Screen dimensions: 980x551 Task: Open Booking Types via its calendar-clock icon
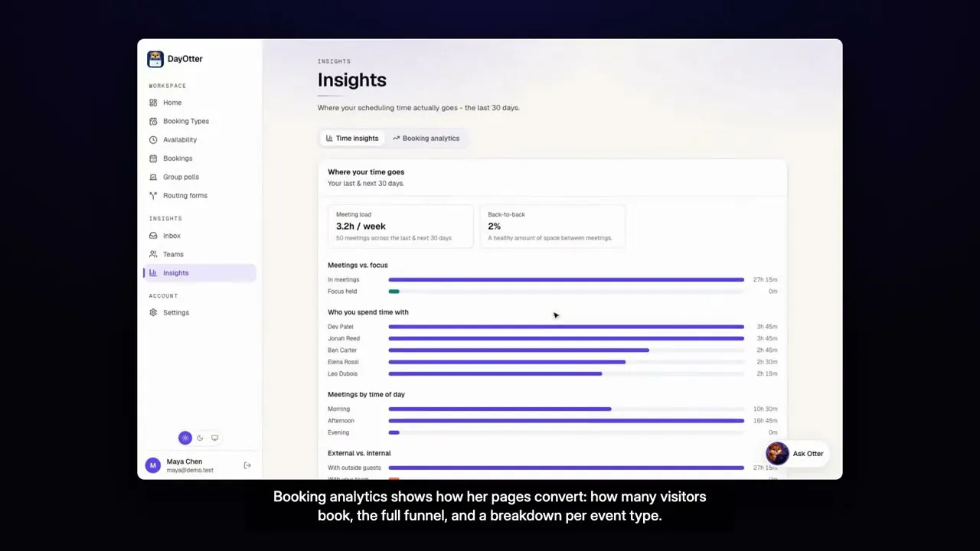[153, 121]
